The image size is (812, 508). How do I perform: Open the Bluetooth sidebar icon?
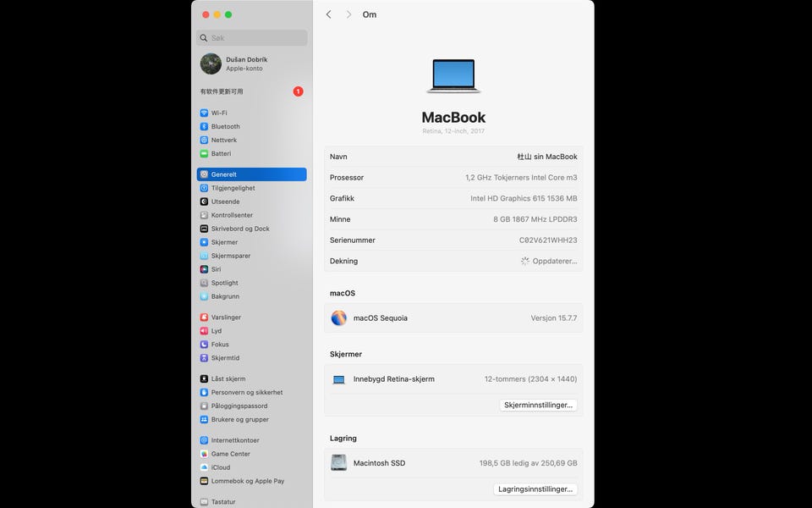pyautogui.click(x=204, y=126)
